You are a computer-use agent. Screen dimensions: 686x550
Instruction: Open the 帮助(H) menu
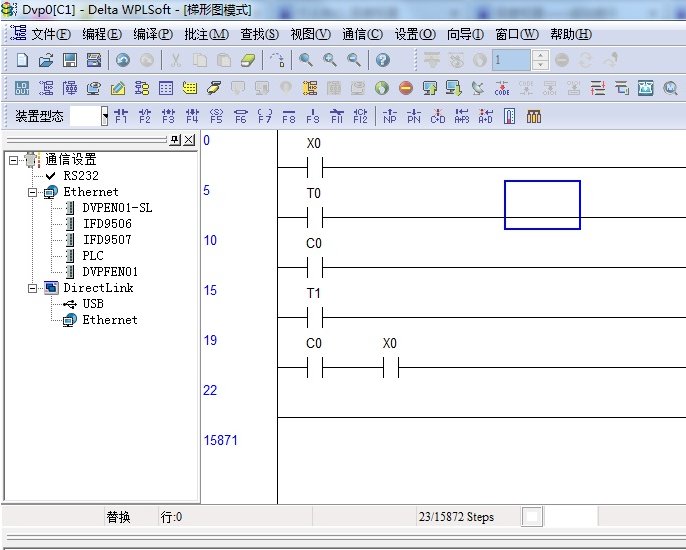(571, 34)
